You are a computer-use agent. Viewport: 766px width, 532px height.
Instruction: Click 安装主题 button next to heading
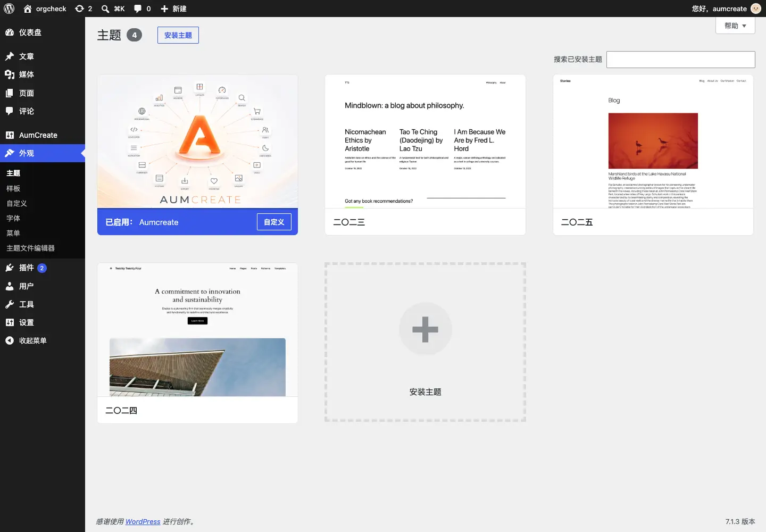click(x=178, y=35)
